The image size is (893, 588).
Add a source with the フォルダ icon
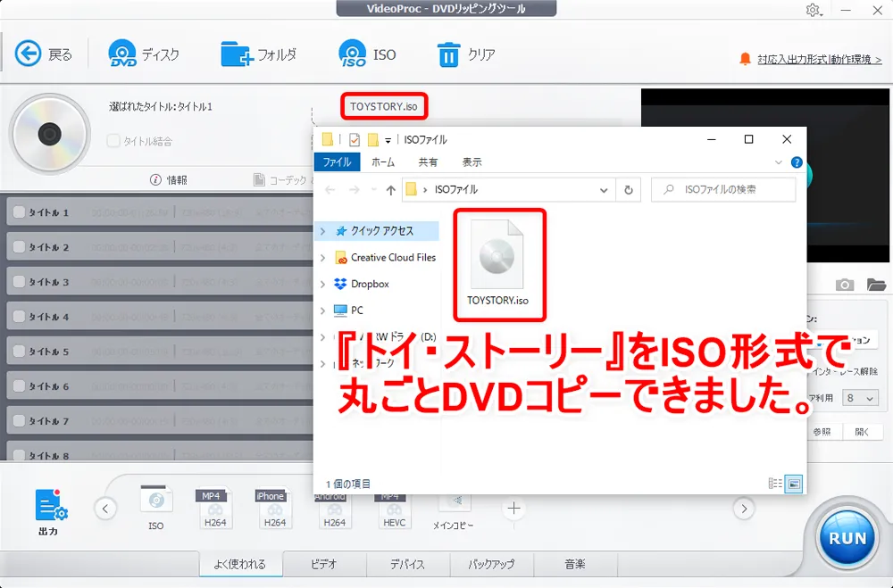[237, 54]
